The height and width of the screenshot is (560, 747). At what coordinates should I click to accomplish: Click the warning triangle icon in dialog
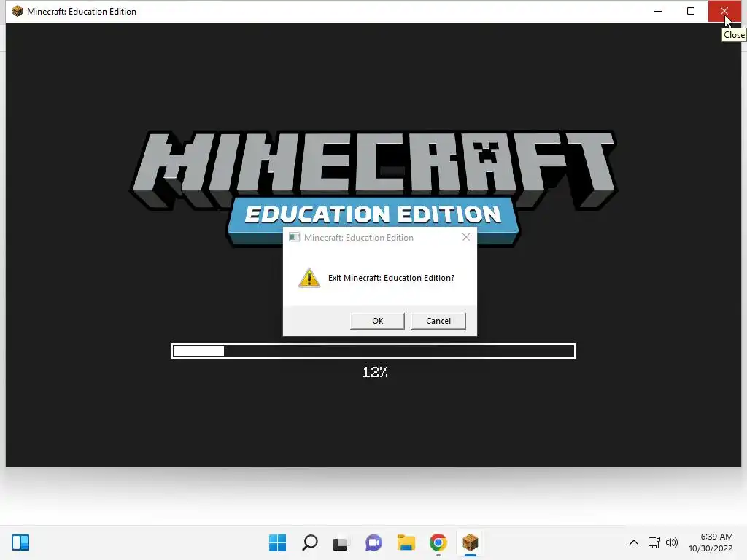309,278
